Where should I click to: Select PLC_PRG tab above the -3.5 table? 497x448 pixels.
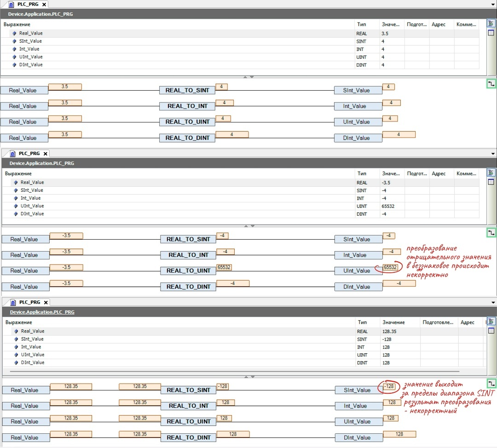pyautogui.click(x=29, y=153)
